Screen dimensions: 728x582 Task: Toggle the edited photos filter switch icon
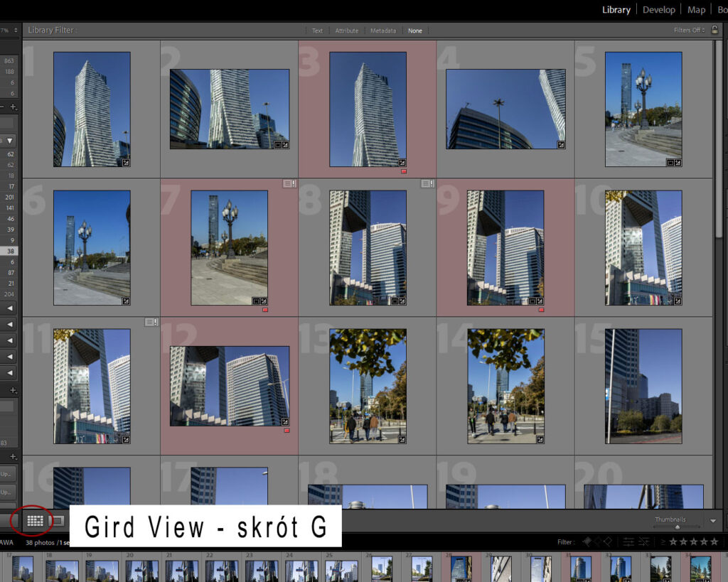[x=628, y=541]
